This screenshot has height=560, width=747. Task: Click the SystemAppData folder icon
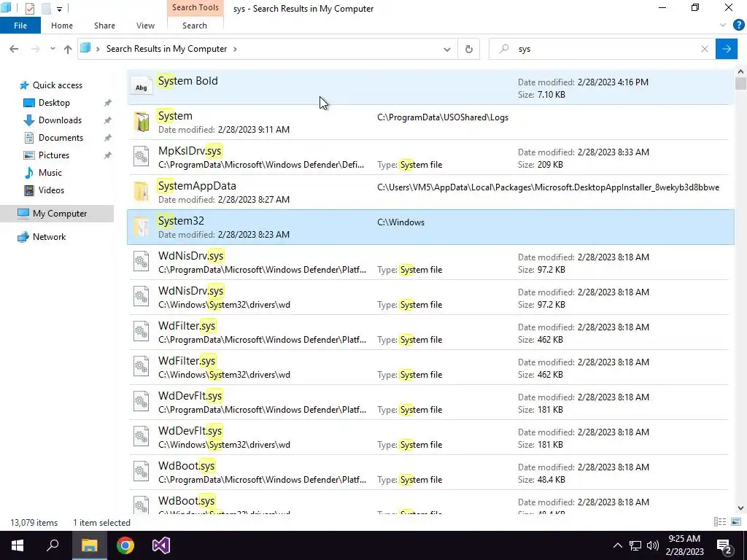pyautogui.click(x=142, y=192)
